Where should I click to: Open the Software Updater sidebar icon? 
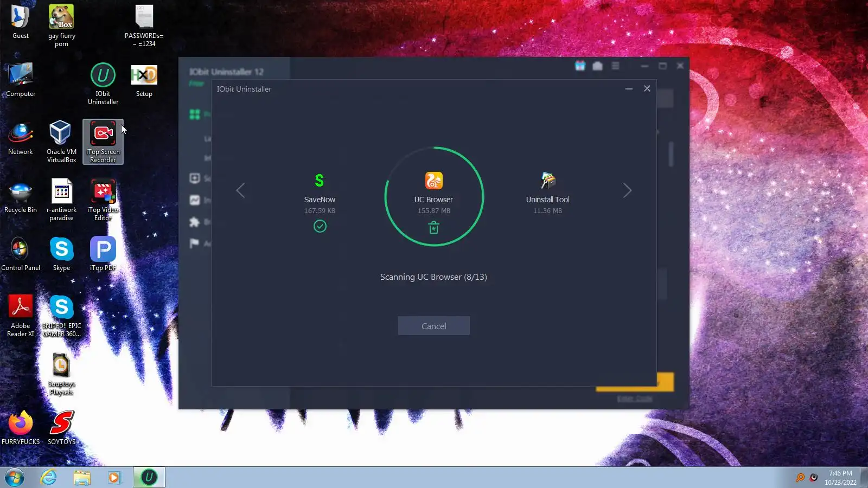195,178
